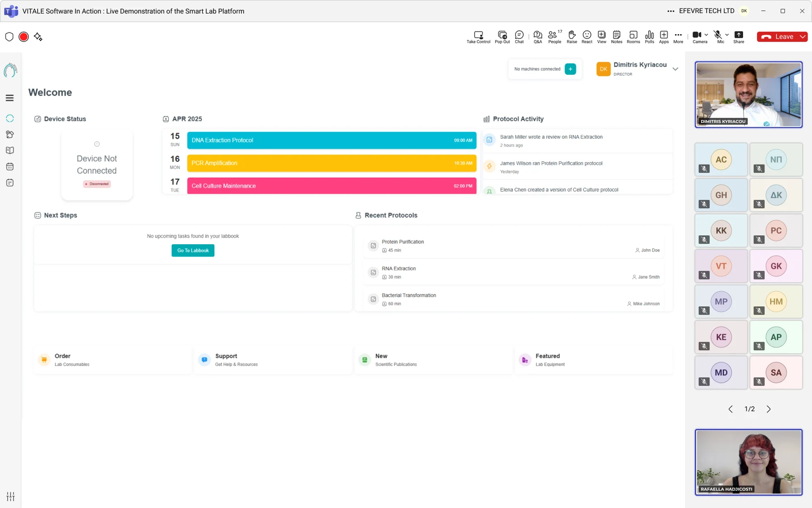The image size is (812, 508).
Task: Open the Leave dropdown arrow
Action: click(803, 37)
